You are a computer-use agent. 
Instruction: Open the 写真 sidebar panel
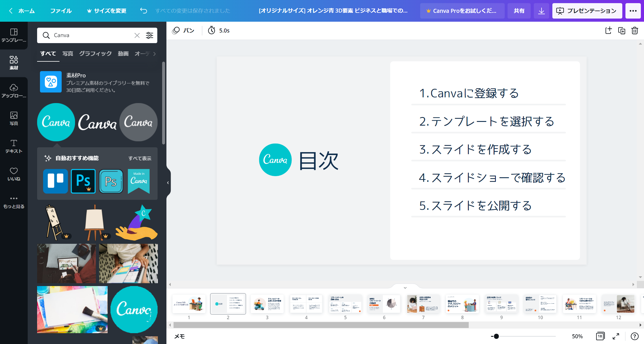pyautogui.click(x=14, y=118)
